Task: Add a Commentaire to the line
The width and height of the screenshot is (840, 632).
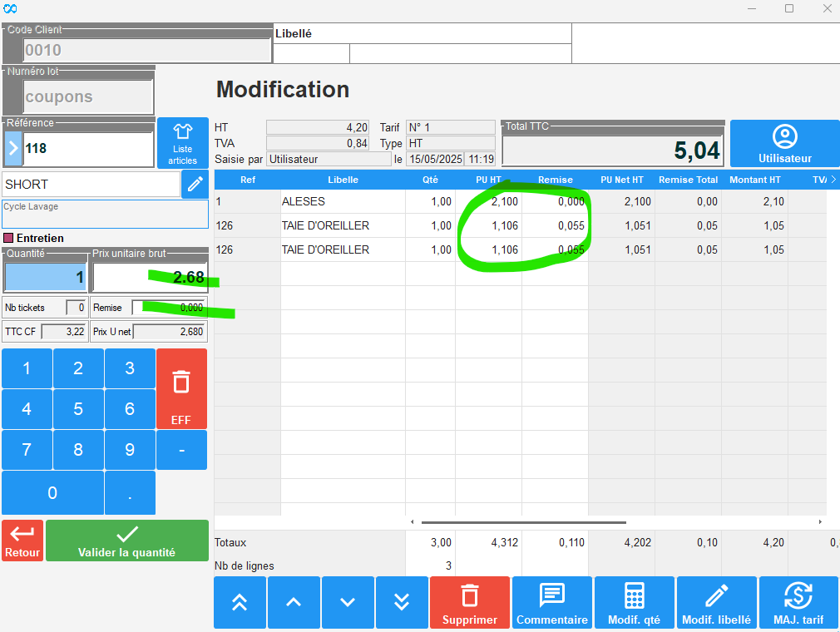Action: coord(552,602)
